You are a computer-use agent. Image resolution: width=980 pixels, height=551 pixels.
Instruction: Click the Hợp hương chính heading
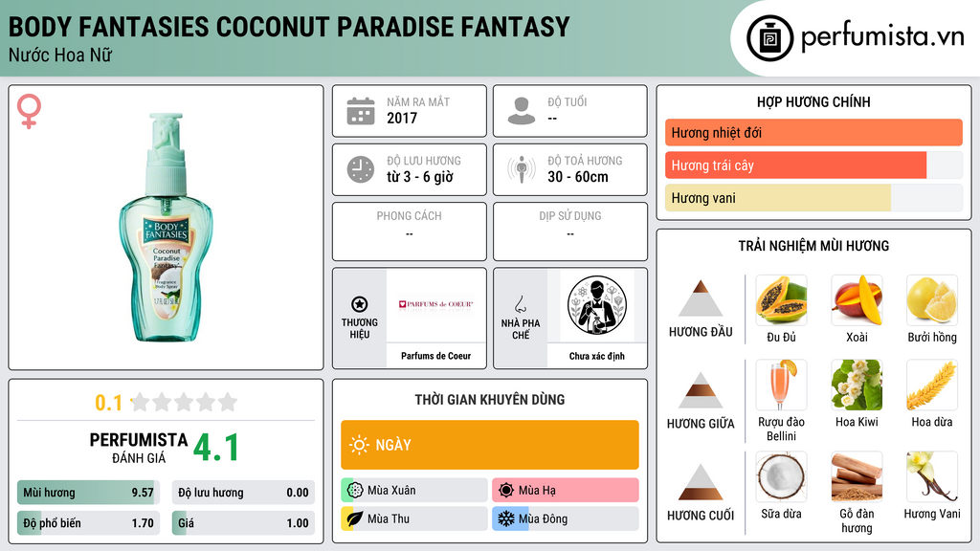[813, 101]
